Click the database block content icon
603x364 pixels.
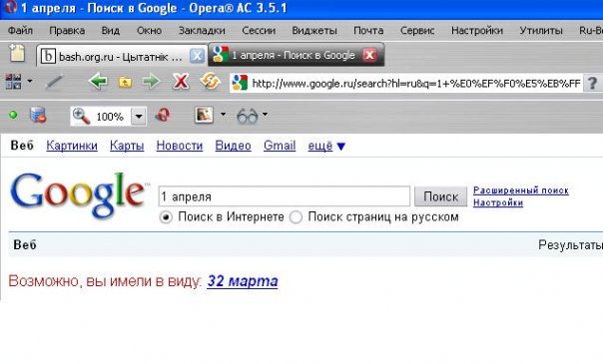coord(38,116)
